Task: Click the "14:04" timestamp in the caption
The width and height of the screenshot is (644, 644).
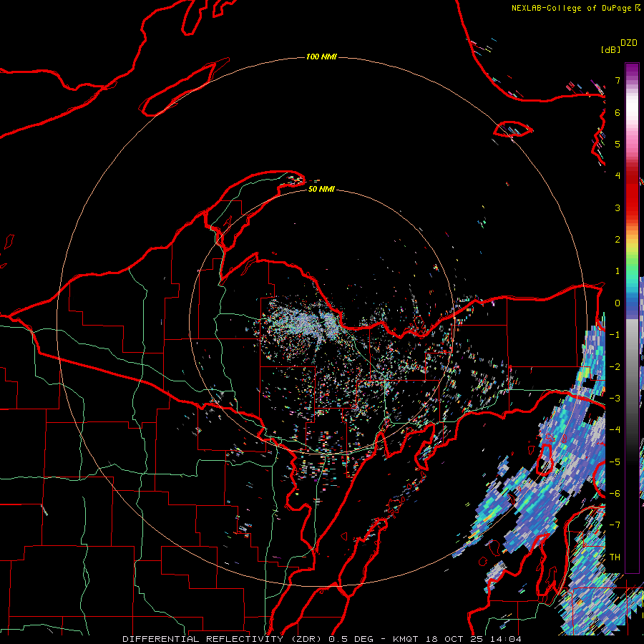Action: 507,639
